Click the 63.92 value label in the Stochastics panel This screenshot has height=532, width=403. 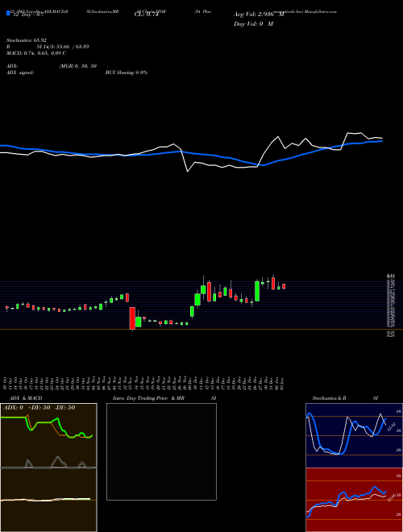[391, 426]
